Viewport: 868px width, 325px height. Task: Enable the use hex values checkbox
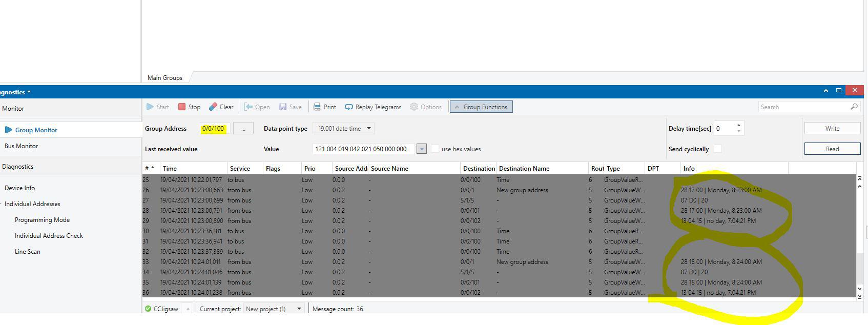pyautogui.click(x=435, y=149)
